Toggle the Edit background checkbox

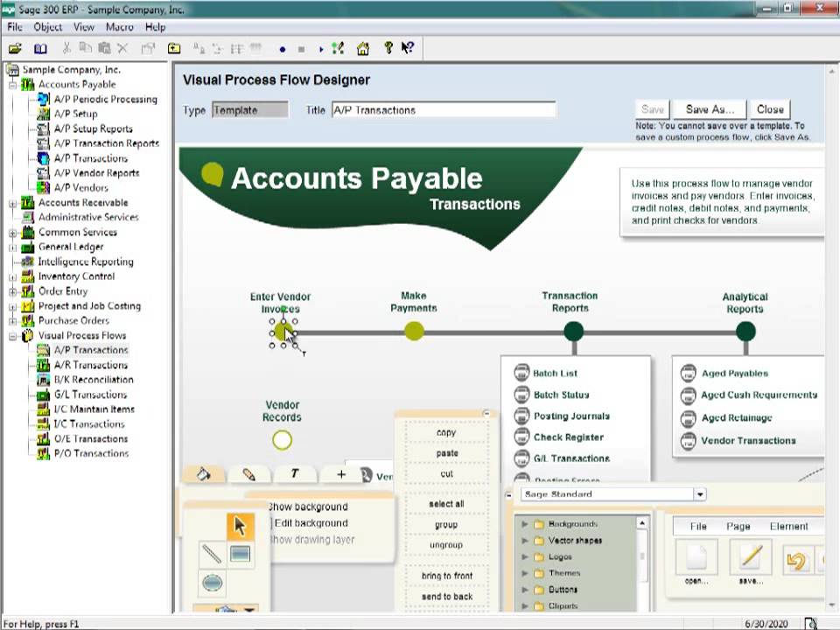pyautogui.click(x=270, y=523)
